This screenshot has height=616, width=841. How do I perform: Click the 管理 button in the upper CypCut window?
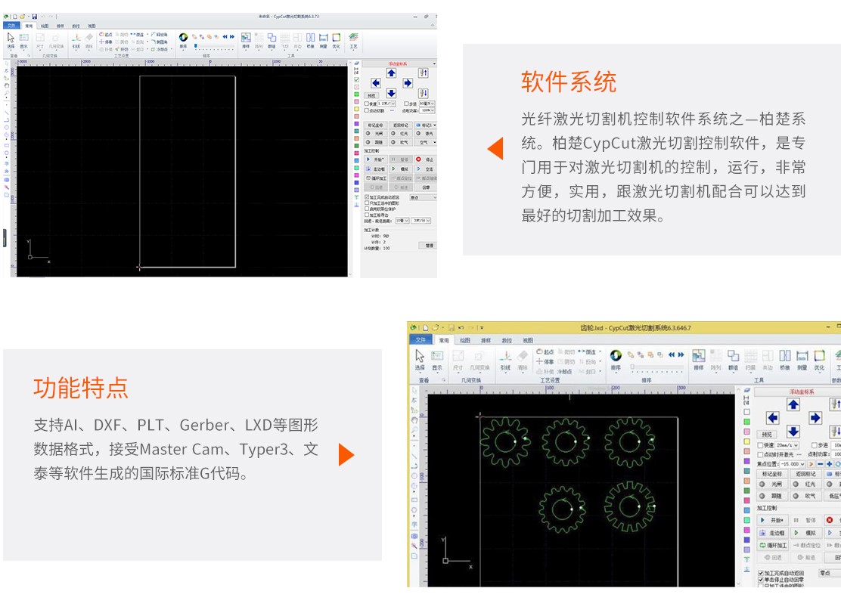click(x=429, y=246)
